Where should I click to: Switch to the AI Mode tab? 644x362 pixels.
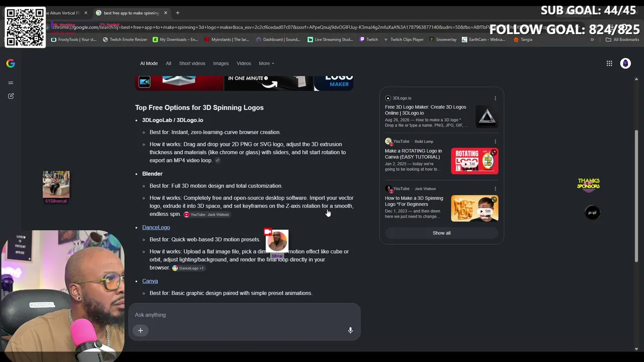149,63
